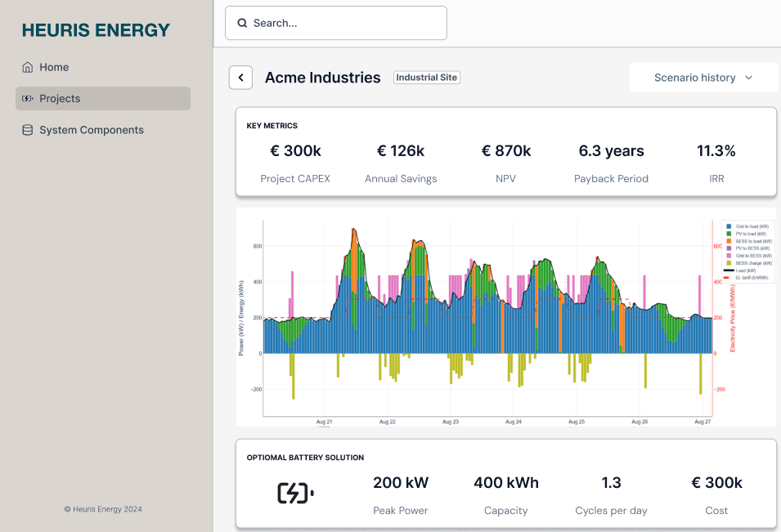Image resolution: width=781 pixels, height=532 pixels.
Task: Click the Cost label
Action: click(x=716, y=511)
